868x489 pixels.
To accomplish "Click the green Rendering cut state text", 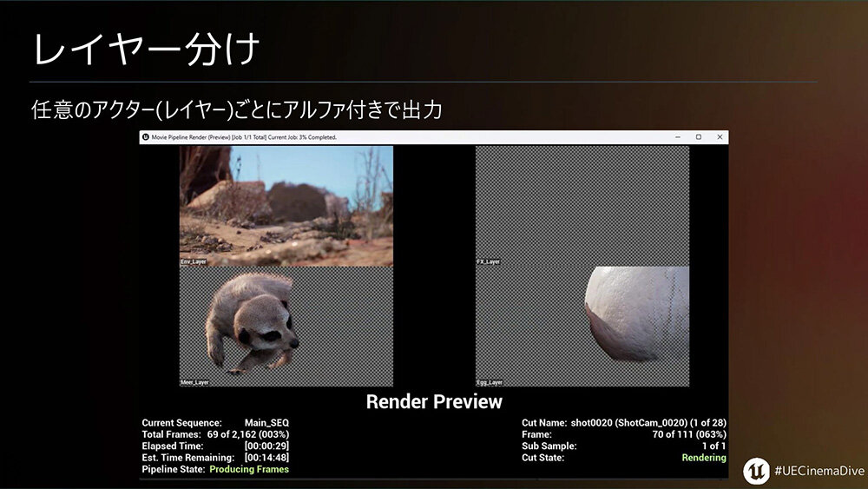I will (x=704, y=458).
